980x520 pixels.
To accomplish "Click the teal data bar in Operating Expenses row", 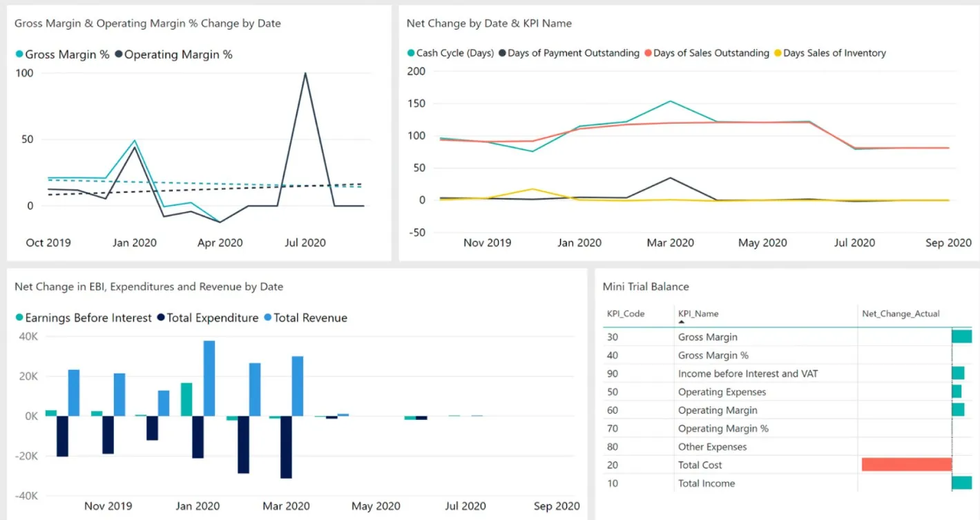I will click(957, 392).
